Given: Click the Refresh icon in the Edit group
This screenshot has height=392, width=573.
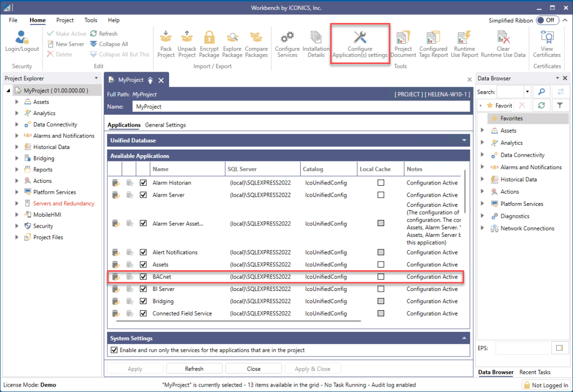Looking at the screenshot, I should pyautogui.click(x=93, y=34).
